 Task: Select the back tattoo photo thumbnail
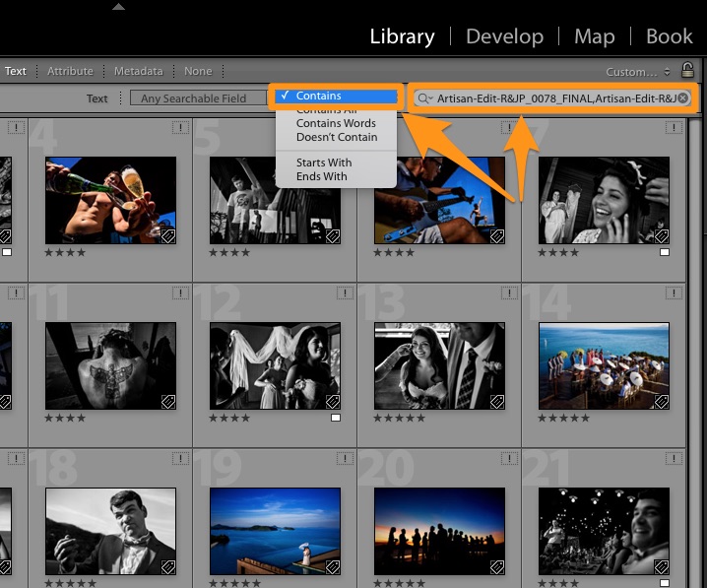[x=111, y=365]
